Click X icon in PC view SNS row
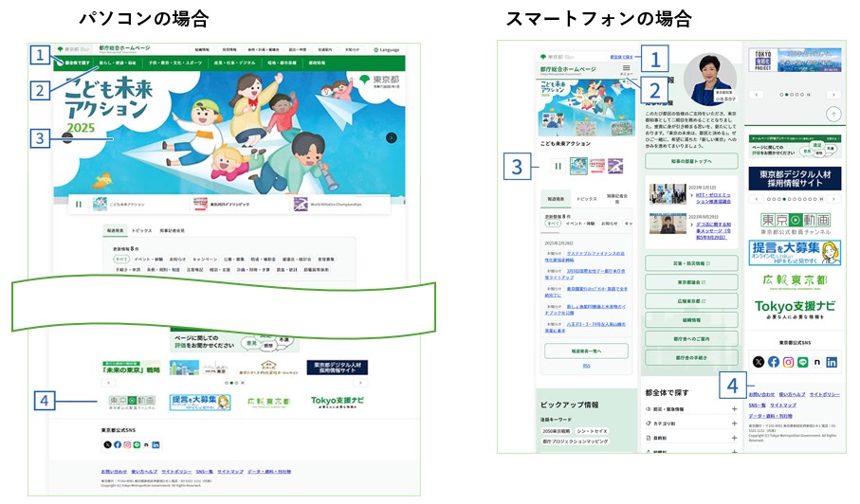This screenshot has width=860, height=504. 107,445
